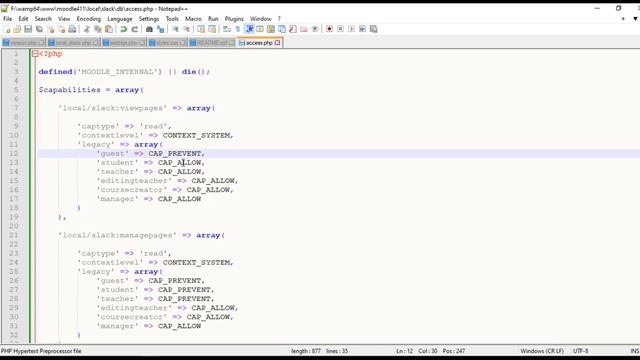
Task: Click the Windows (CR LF) status bar field
Action: 542,351
